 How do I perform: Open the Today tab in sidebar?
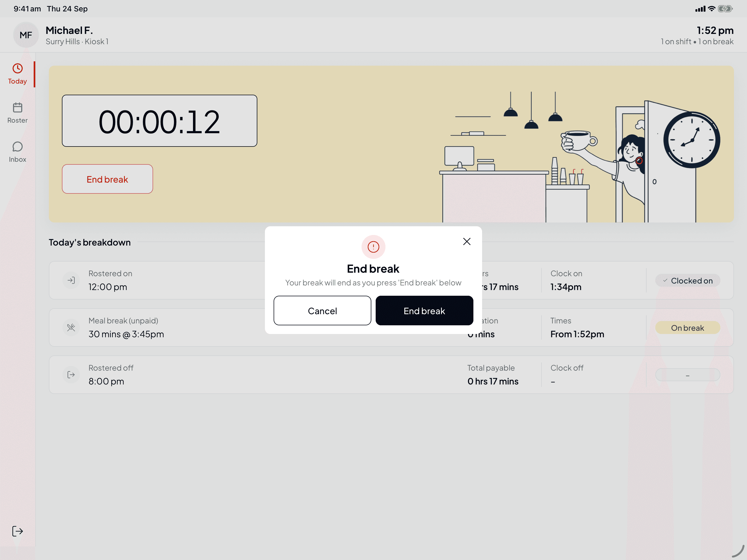pyautogui.click(x=17, y=74)
